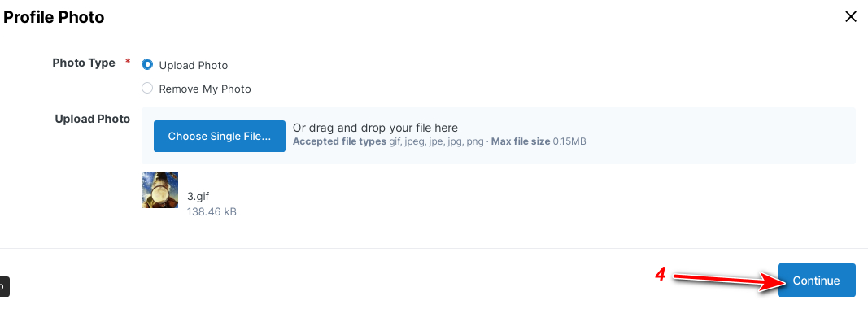Click the red asterisk required marker
The image size is (868, 309).
128,62
